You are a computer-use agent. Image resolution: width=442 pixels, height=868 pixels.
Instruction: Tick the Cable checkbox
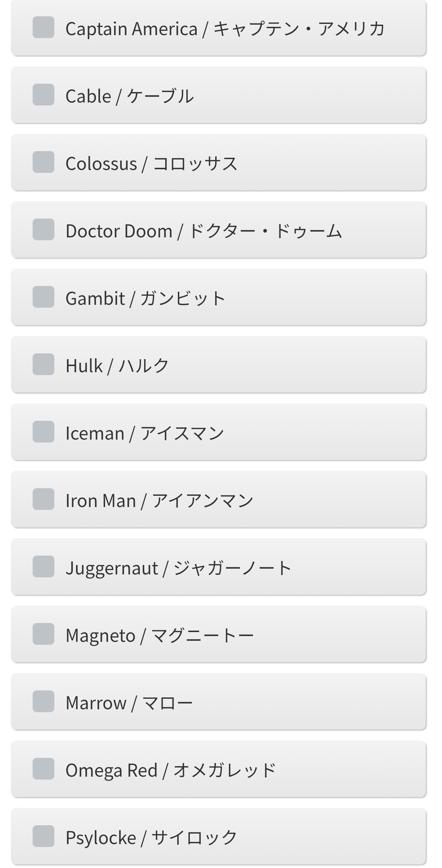coord(43,95)
